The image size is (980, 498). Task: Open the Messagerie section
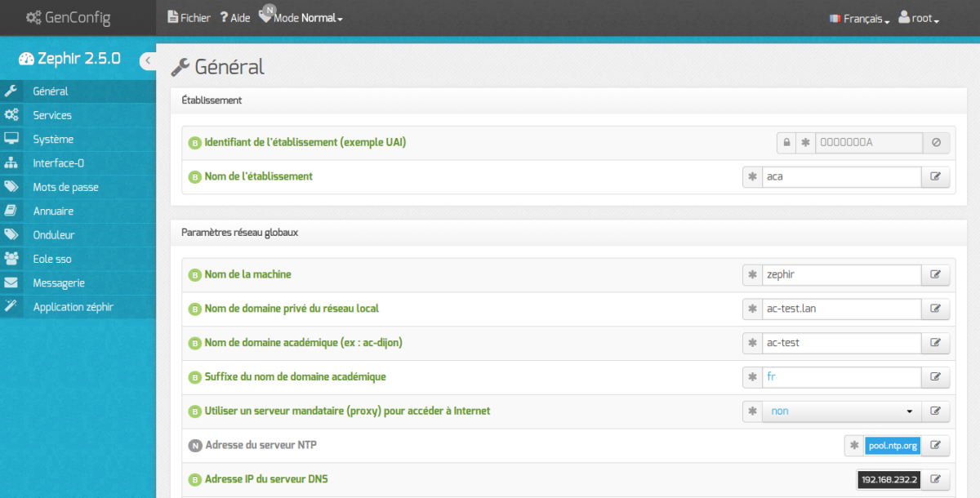tap(78, 282)
